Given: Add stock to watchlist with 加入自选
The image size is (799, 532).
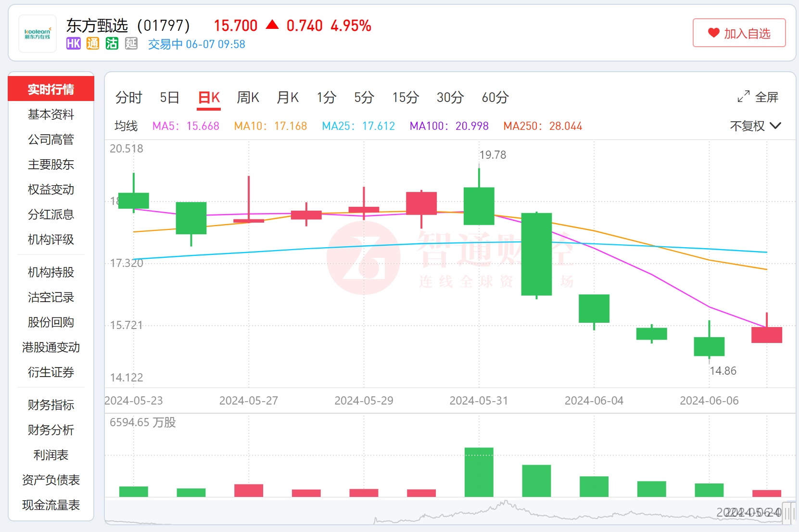Looking at the screenshot, I should tap(739, 33).
